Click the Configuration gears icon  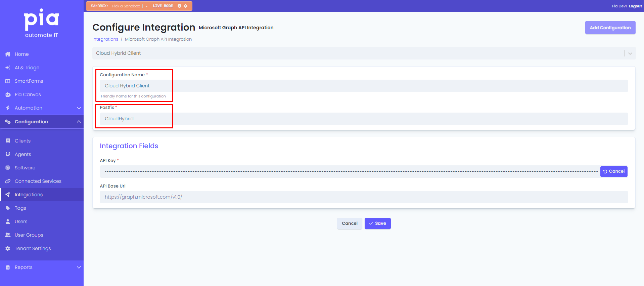(x=8, y=122)
